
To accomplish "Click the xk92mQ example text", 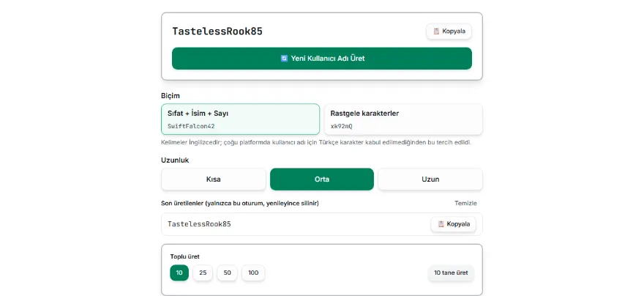I will [341, 126].
